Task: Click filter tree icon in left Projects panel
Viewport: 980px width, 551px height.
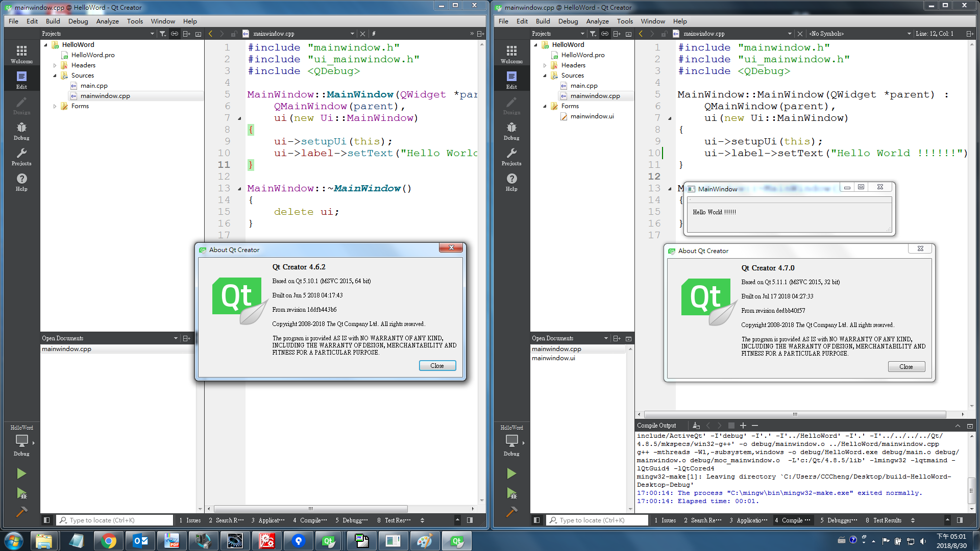Action: pos(162,34)
